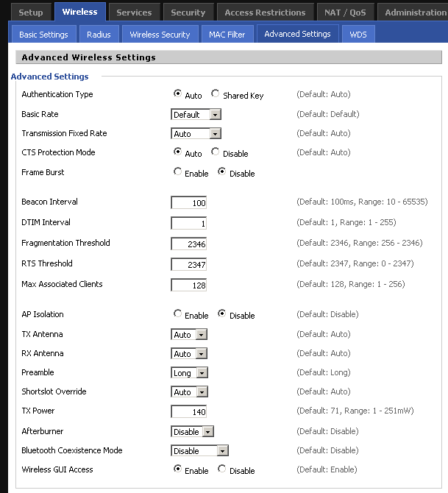The height and width of the screenshot is (493, 448).
Task: Click the TX Power default range hint
Action: point(355,411)
